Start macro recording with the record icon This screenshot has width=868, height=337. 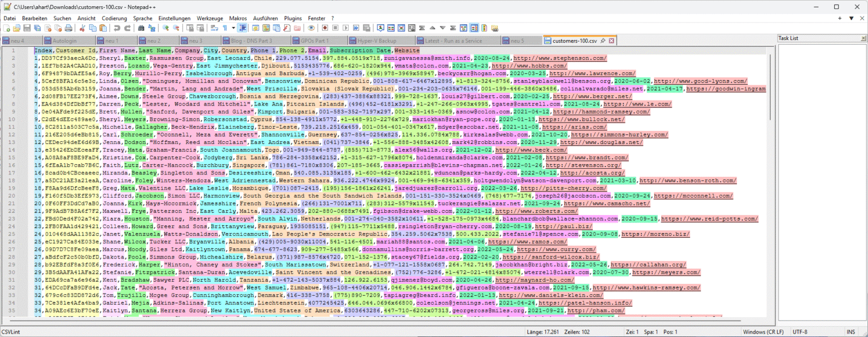click(x=325, y=28)
